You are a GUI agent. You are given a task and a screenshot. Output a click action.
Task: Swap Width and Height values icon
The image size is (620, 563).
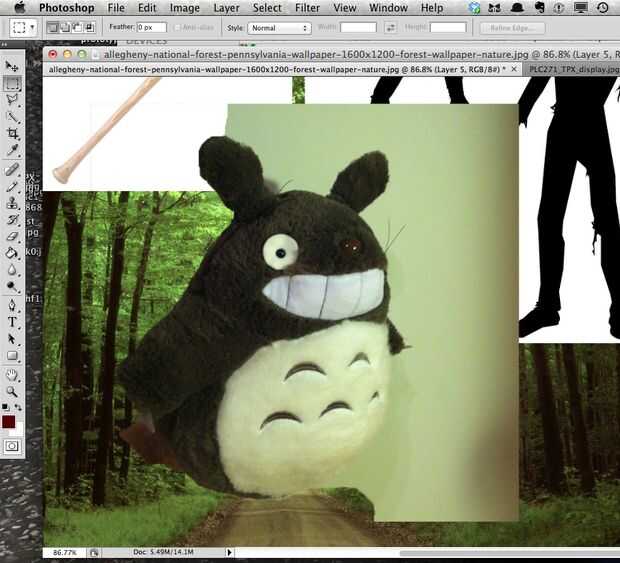(x=390, y=27)
